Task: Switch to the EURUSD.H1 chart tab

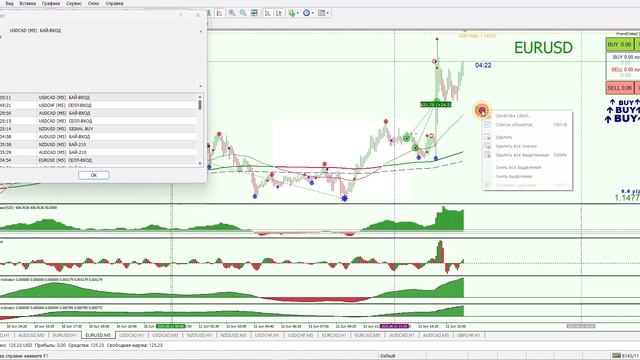Action: [x=64, y=335]
